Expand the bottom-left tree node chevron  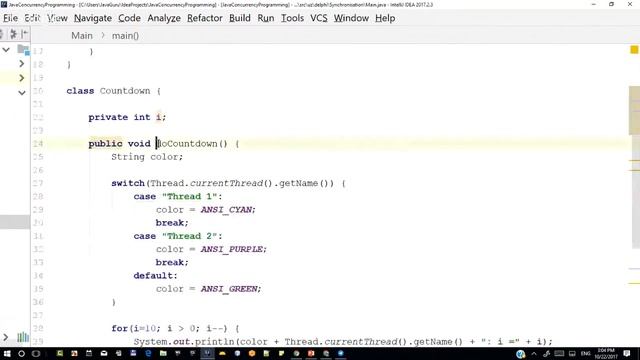(6, 337)
